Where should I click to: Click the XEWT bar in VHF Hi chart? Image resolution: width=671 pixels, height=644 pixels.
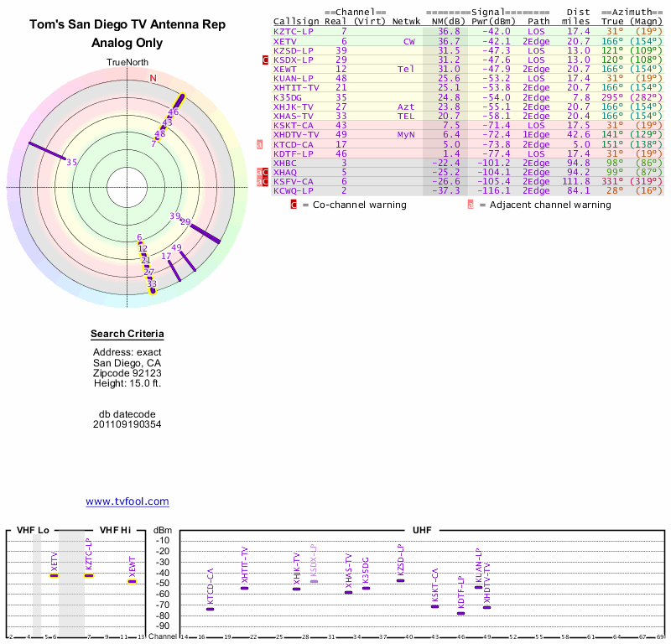tap(132, 581)
